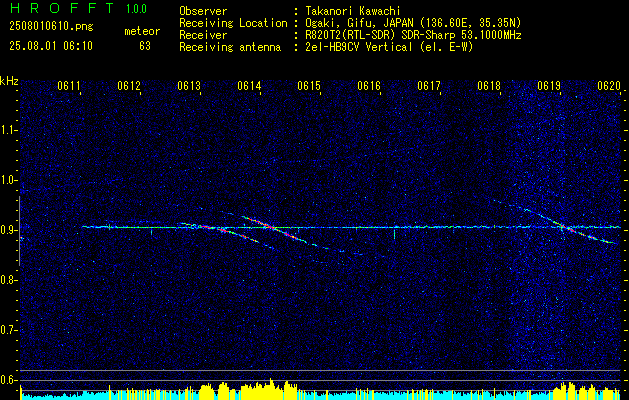The image size is (629, 400).
Task: Click the 0613 time marker
Action: pyautogui.click(x=189, y=85)
